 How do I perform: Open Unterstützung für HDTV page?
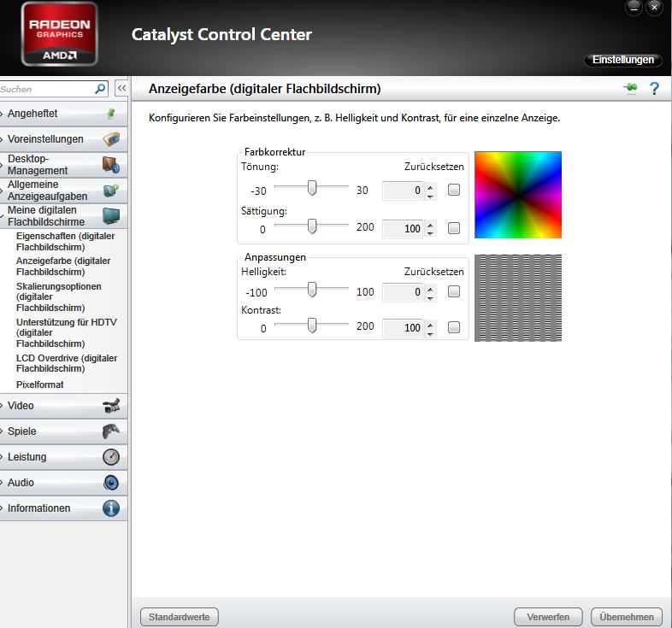67,333
